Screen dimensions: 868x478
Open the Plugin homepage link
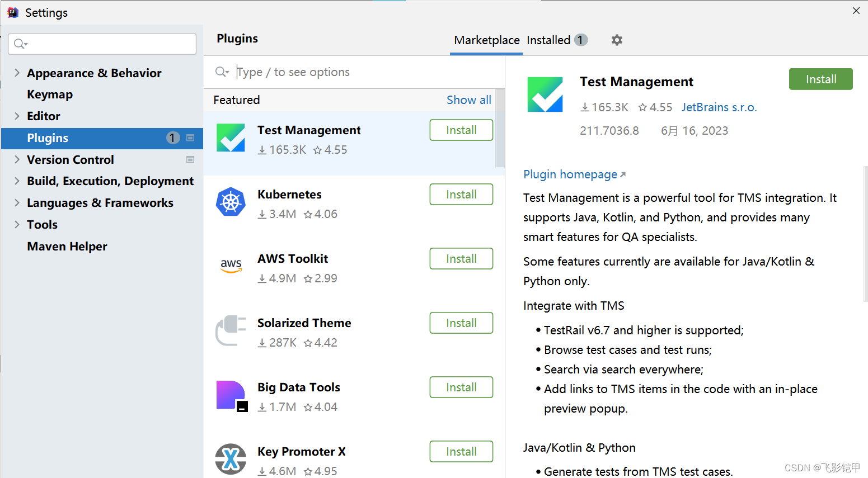pos(574,174)
